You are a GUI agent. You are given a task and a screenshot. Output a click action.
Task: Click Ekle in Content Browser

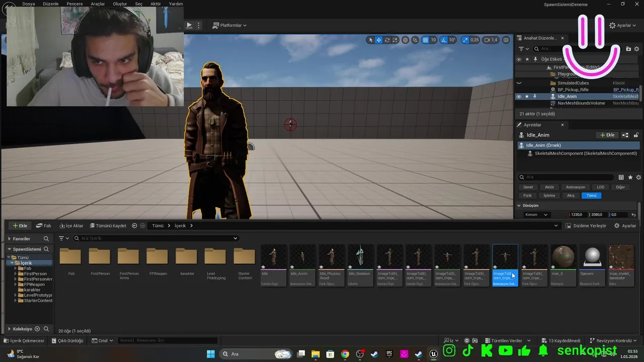(x=20, y=226)
